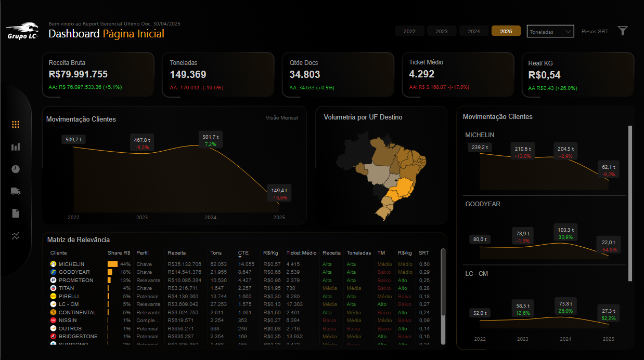
Task: Click PROMETEON client name in table
Action: click(x=76, y=280)
